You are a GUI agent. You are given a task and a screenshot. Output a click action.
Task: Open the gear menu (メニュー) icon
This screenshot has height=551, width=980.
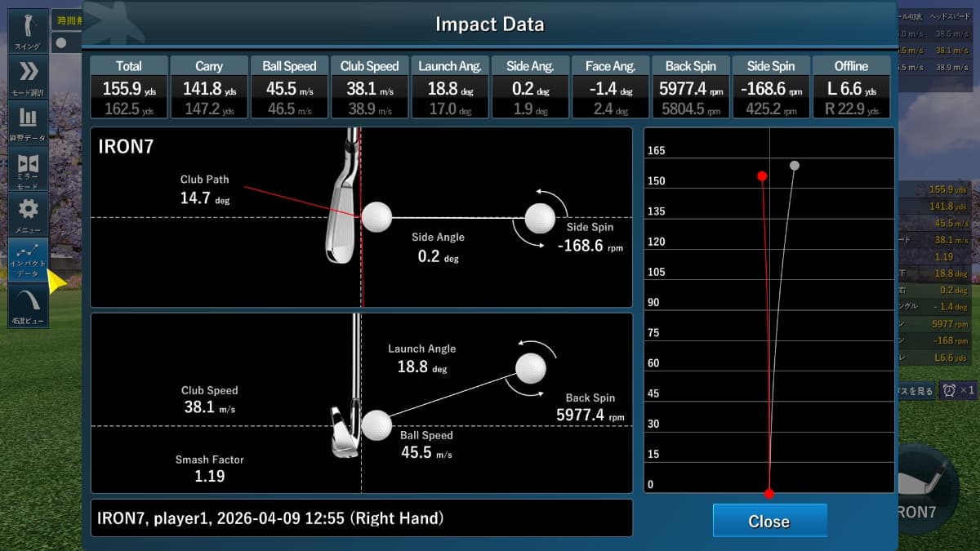pos(29,214)
